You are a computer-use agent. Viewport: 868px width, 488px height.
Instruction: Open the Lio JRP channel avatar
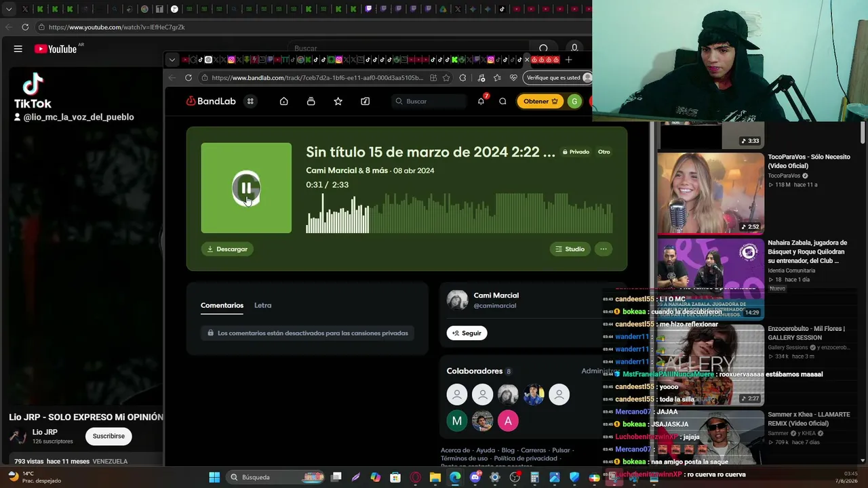click(x=18, y=436)
